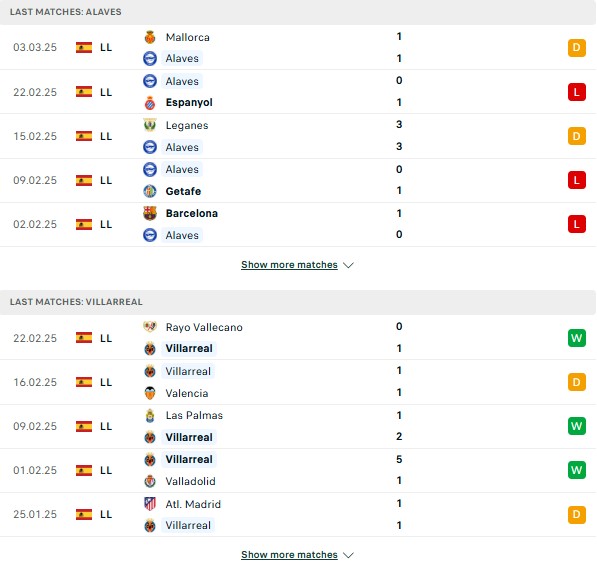Click the Las Palmas crest icon

150,415
